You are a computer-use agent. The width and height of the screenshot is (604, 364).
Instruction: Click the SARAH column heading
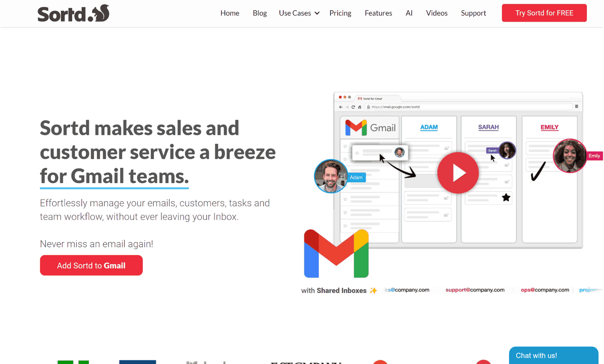pos(488,127)
